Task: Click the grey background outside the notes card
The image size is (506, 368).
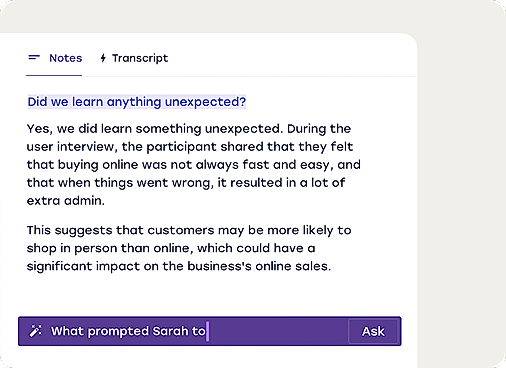Action: (x=462, y=183)
